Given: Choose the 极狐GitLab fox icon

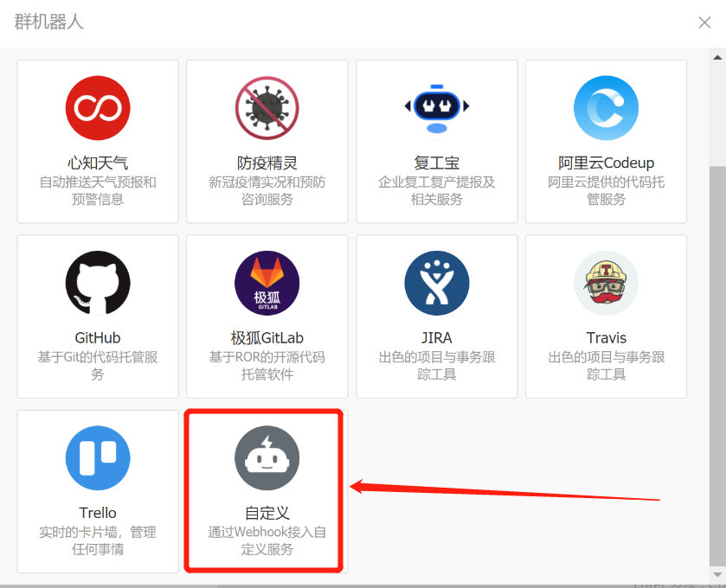Looking at the screenshot, I should coord(267,284).
